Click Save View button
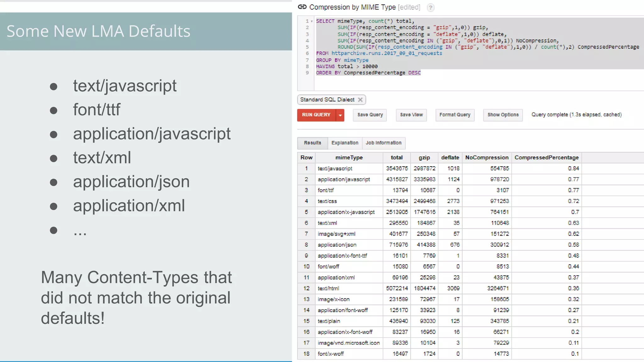 point(411,115)
